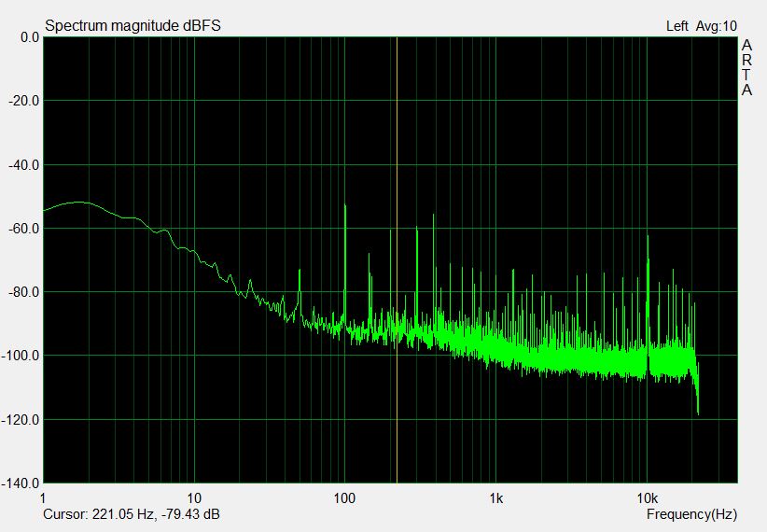767x532 pixels.
Task: Click the '-80.0' dB axis value
Action: point(23,292)
